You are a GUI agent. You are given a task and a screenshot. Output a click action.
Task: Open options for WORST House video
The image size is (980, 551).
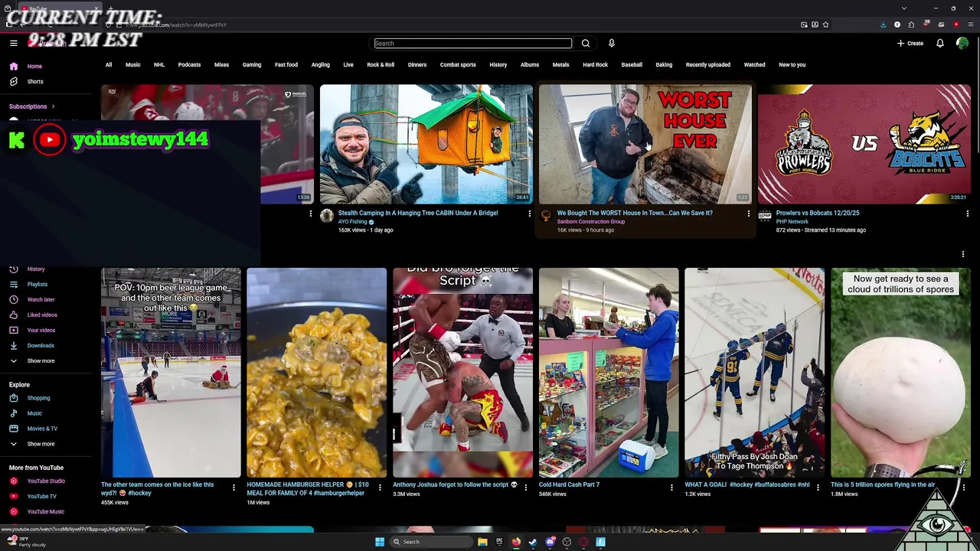[x=748, y=214]
